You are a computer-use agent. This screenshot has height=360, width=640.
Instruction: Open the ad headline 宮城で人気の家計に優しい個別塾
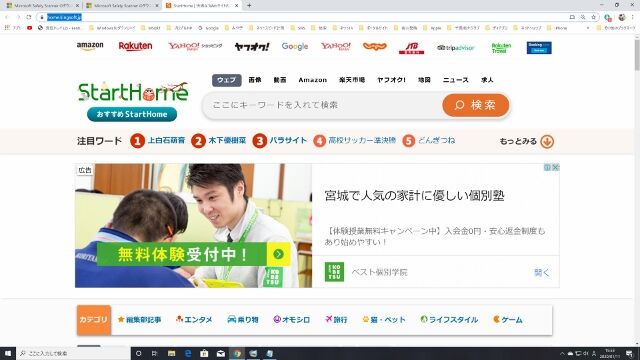[414, 196]
